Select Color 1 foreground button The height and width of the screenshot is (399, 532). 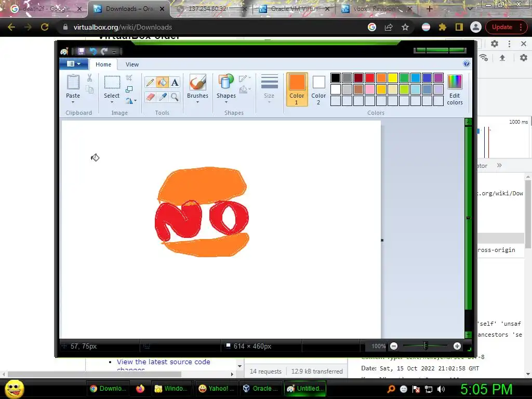pos(297,89)
